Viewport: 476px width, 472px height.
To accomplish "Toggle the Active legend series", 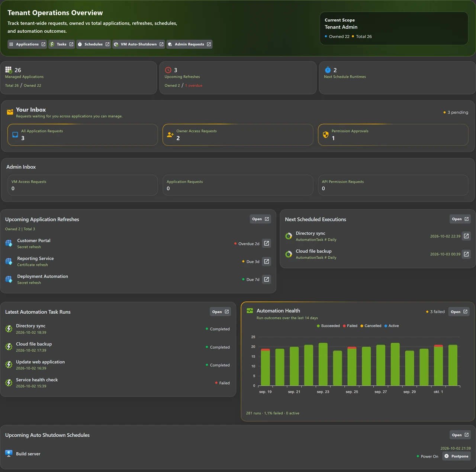I will tap(392, 326).
